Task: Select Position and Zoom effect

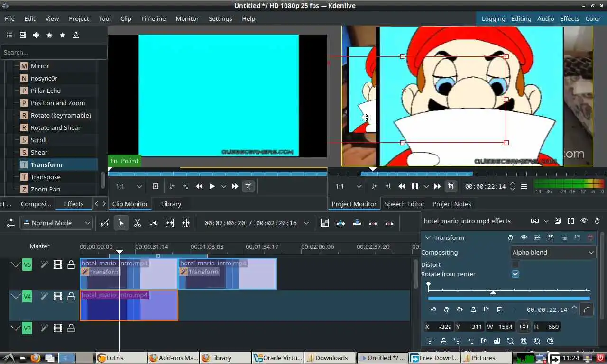Action: click(58, 103)
